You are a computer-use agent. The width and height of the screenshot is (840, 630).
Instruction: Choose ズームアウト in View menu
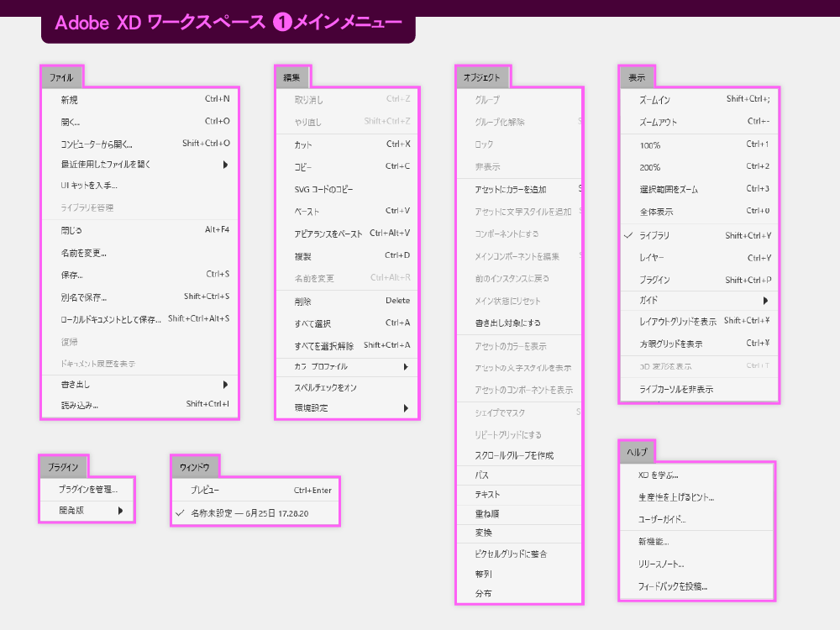699,122
